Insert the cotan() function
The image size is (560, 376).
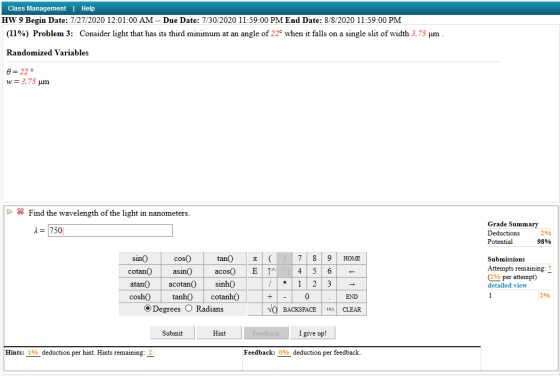(x=140, y=271)
